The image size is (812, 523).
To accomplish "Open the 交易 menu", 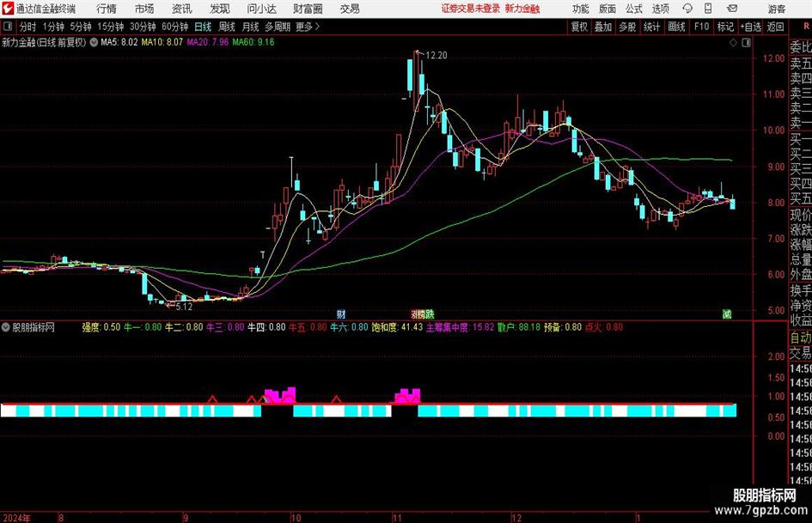I will [350, 9].
